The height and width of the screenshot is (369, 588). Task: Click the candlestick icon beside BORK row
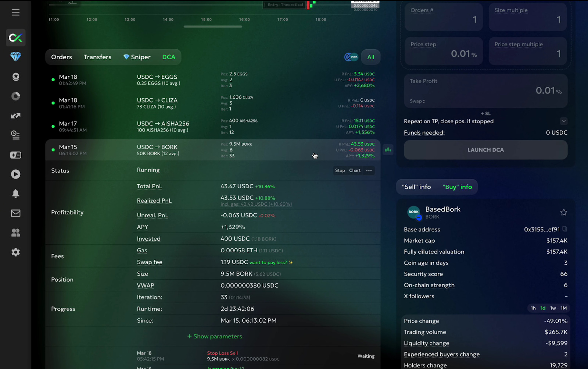coord(388,150)
